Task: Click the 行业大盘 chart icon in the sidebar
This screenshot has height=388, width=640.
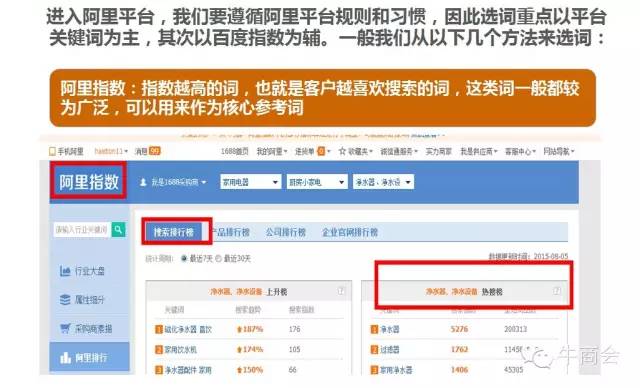Action: 65,271
